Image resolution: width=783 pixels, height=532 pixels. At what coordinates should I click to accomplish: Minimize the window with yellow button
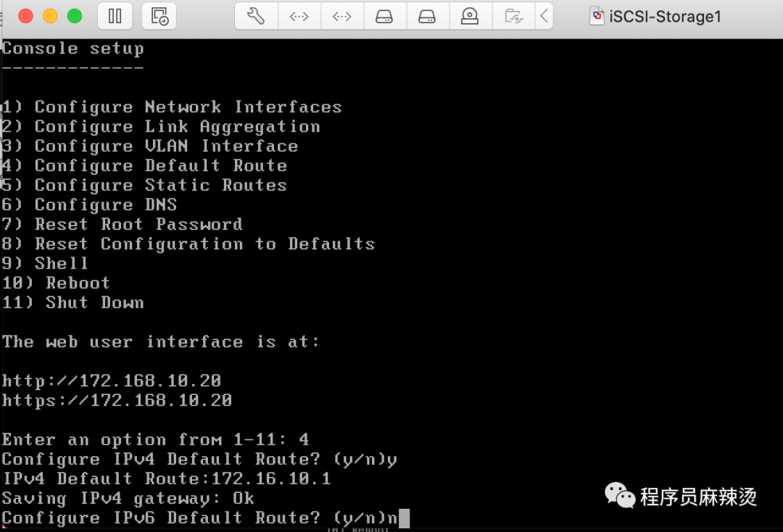point(50,16)
